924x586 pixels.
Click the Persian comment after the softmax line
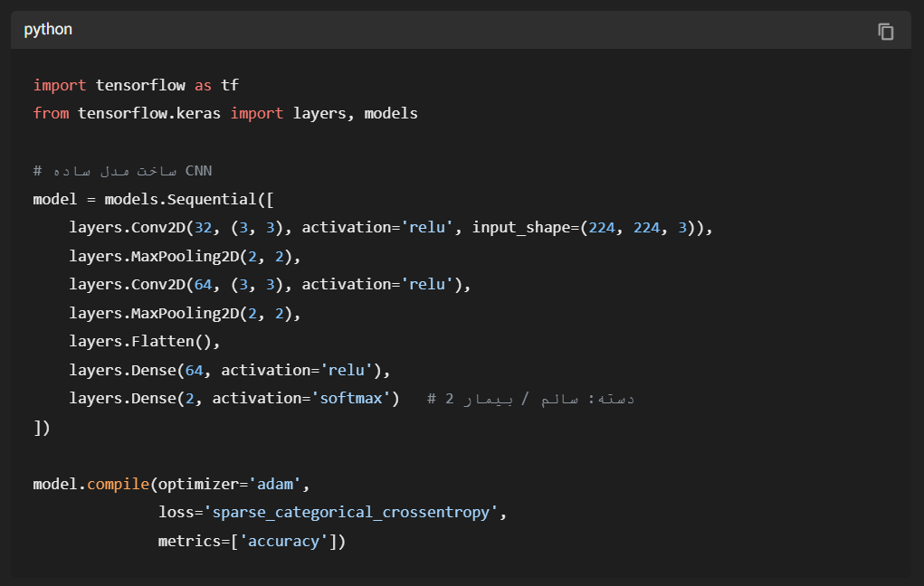[530, 399]
